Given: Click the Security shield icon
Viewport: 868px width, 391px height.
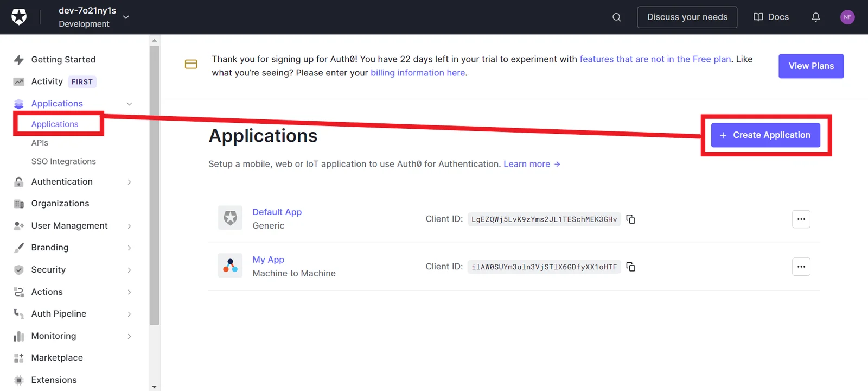Looking at the screenshot, I should 19,270.
